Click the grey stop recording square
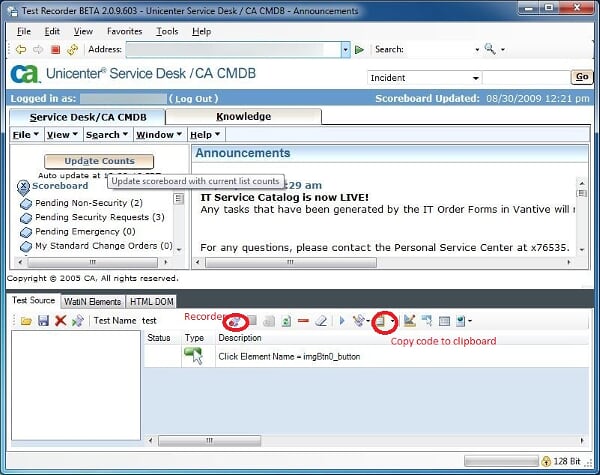The width and height of the screenshot is (600, 475). click(252, 321)
